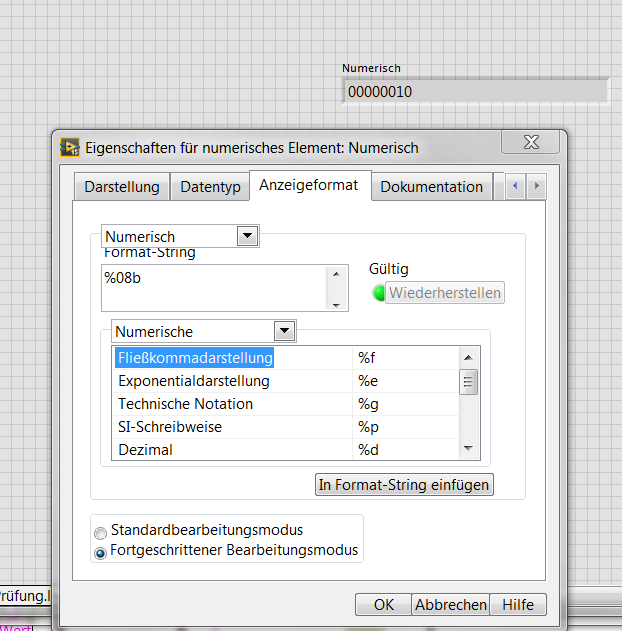The width and height of the screenshot is (622, 631).
Task: Click into the Format-String field containing %08b
Action: coord(214,288)
